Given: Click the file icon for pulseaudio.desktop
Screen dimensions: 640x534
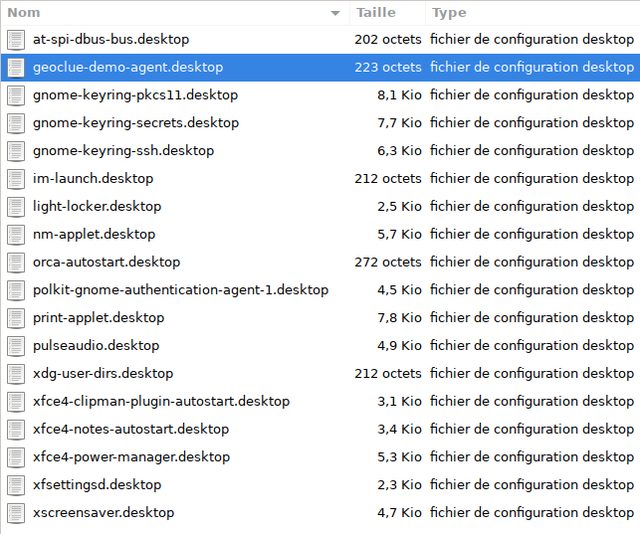Looking at the screenshot, I should pyautogui.click(x=16, y=346).
